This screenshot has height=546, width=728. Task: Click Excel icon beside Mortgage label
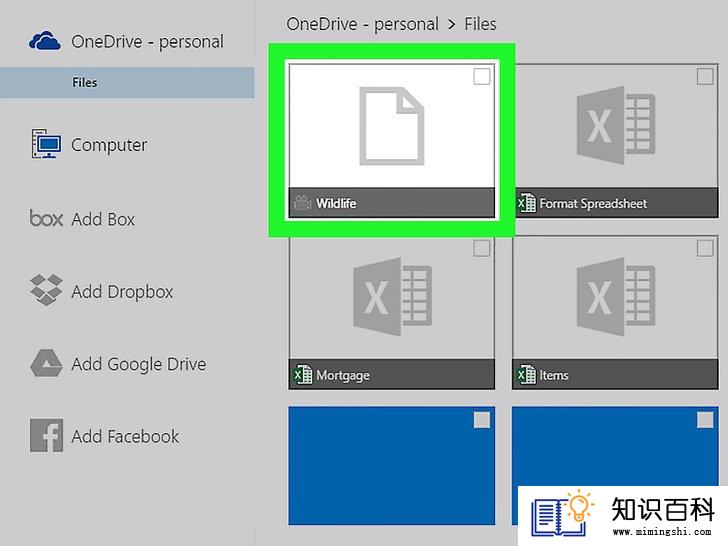click(x=303, y=375)
